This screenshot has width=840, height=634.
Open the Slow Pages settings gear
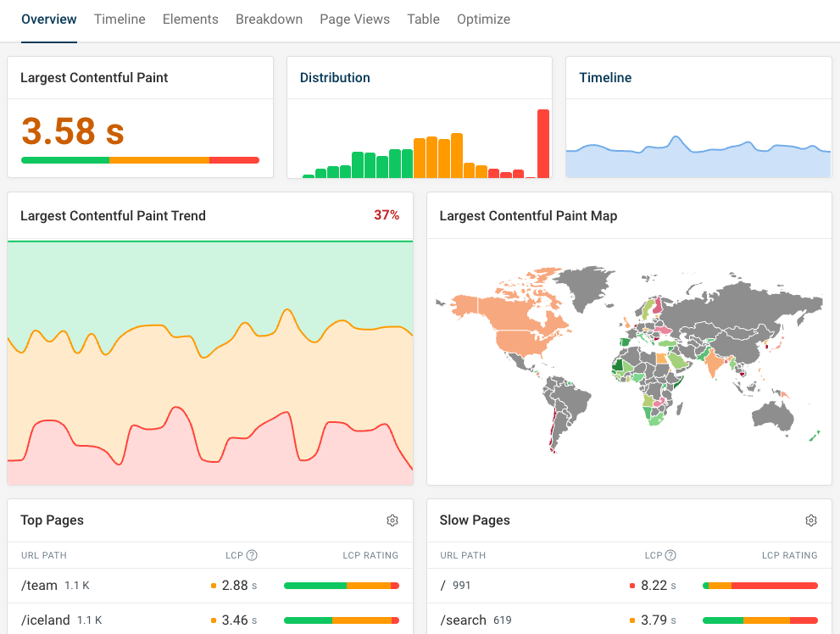[811, 520]
